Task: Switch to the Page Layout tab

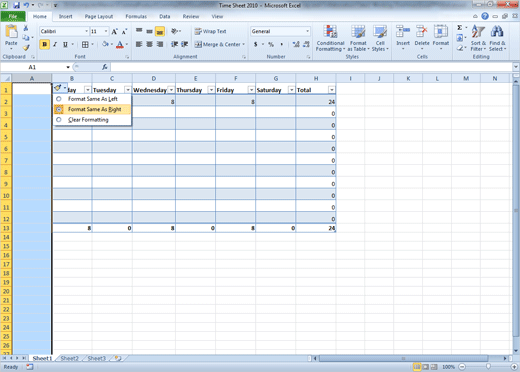Action: point(99,16)
